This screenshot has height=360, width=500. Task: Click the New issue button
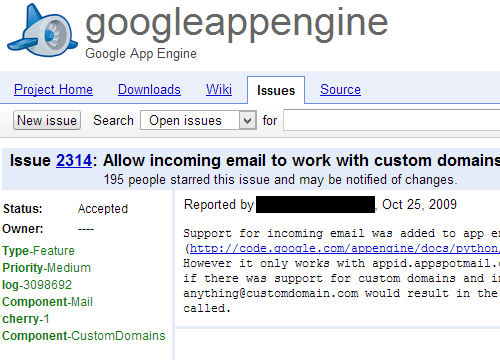click(47, 120)
